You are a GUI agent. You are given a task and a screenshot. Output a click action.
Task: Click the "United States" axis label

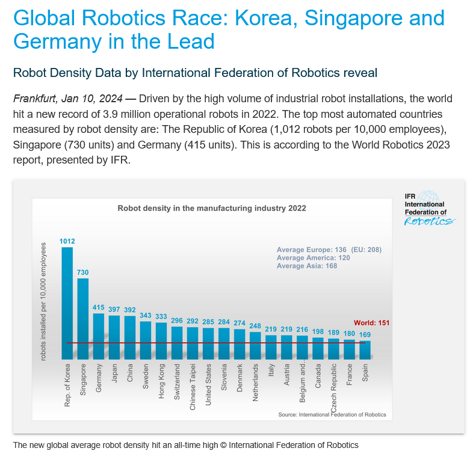(208, 384)
